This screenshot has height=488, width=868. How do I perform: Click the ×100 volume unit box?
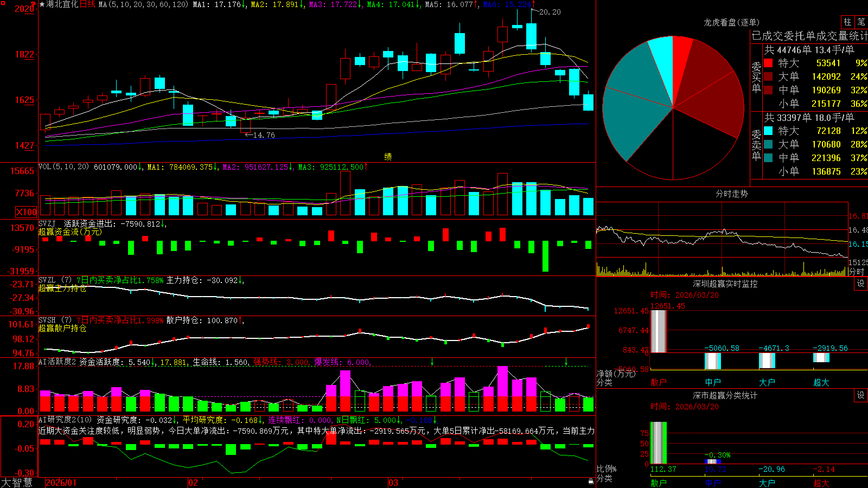pos(27,212)
